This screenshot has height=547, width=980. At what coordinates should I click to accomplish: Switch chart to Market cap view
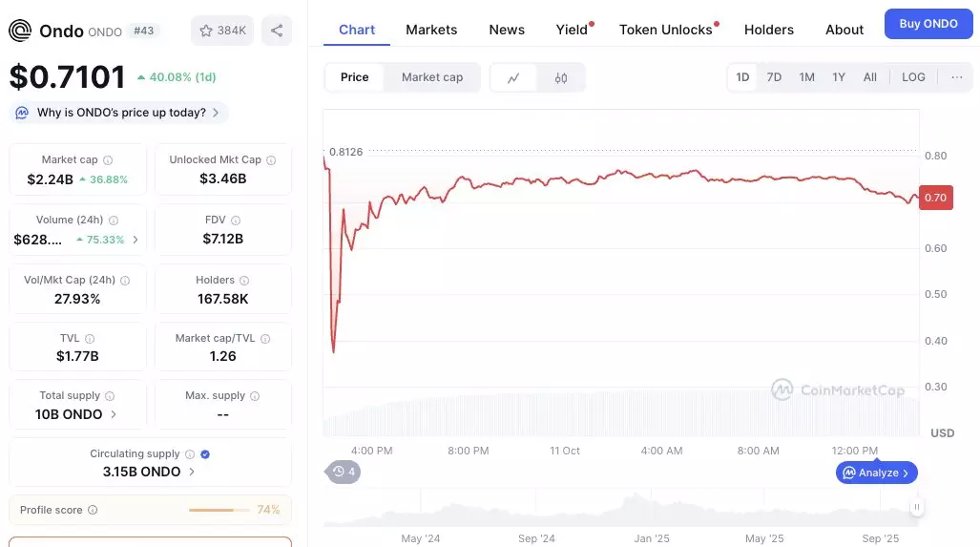point(432,77)
